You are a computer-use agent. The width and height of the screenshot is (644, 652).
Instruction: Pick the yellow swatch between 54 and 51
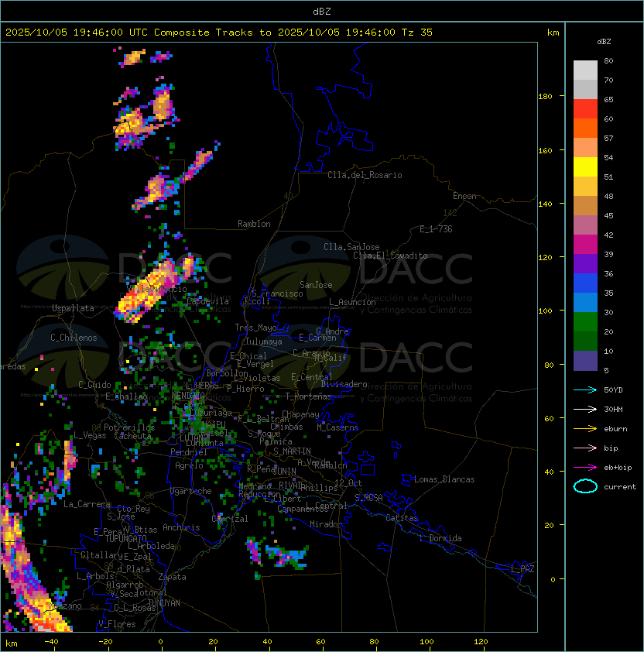tap(585, 166)
